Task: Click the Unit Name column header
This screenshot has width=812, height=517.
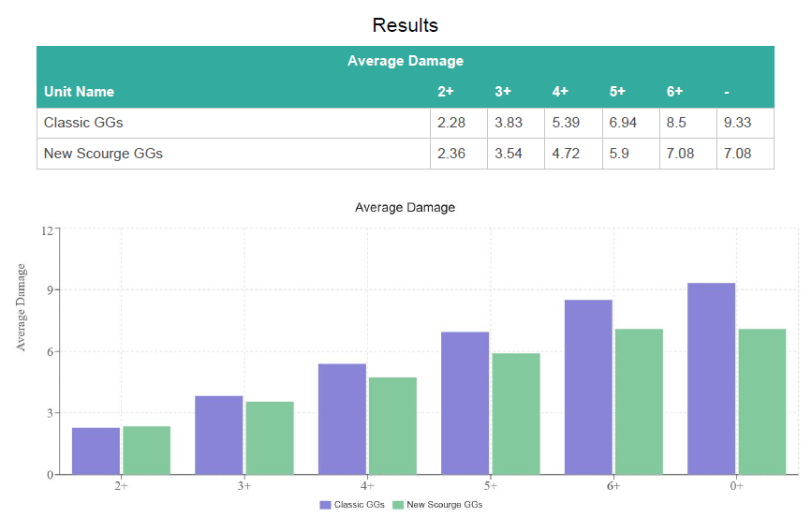Action: click(x=79, y=92)
